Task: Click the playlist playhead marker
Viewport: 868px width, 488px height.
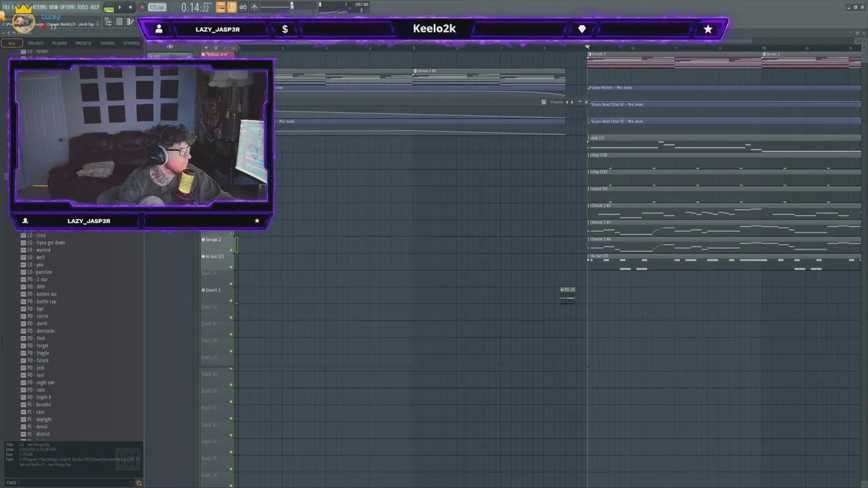Action: 587,47
